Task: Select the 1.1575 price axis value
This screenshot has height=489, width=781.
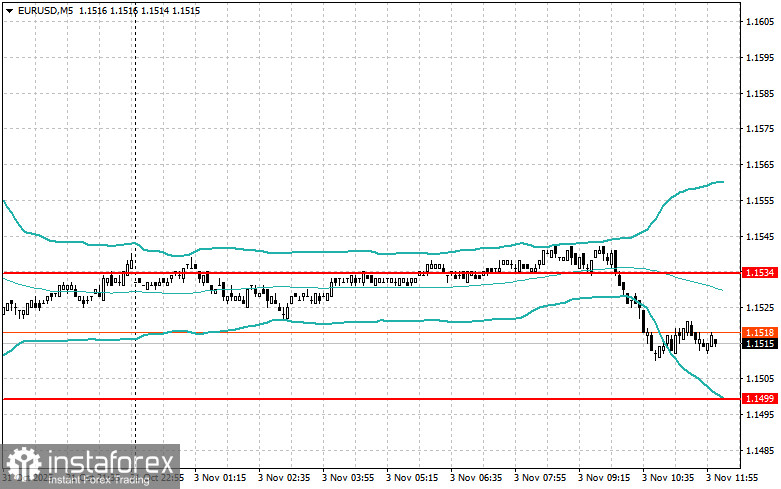Action: pyautogui.click(x=760, y=129)
